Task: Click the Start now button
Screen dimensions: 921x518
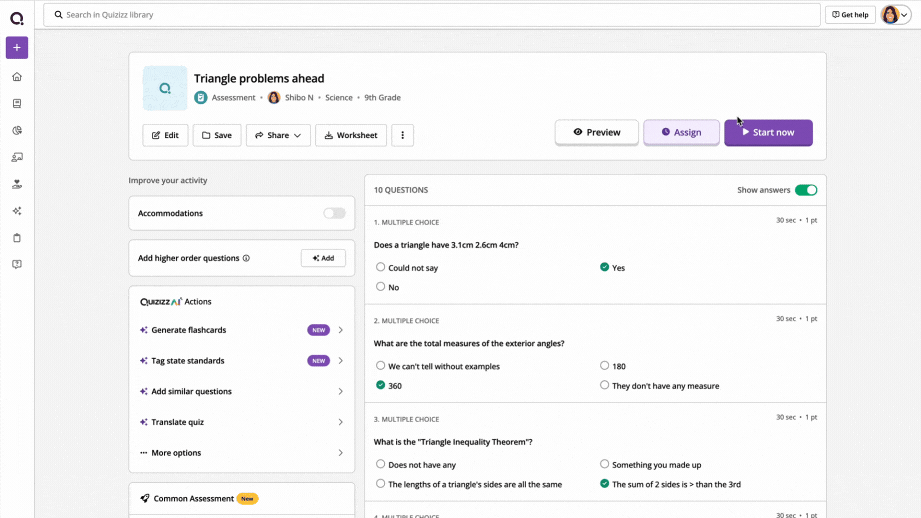Action: click(768, 132)
